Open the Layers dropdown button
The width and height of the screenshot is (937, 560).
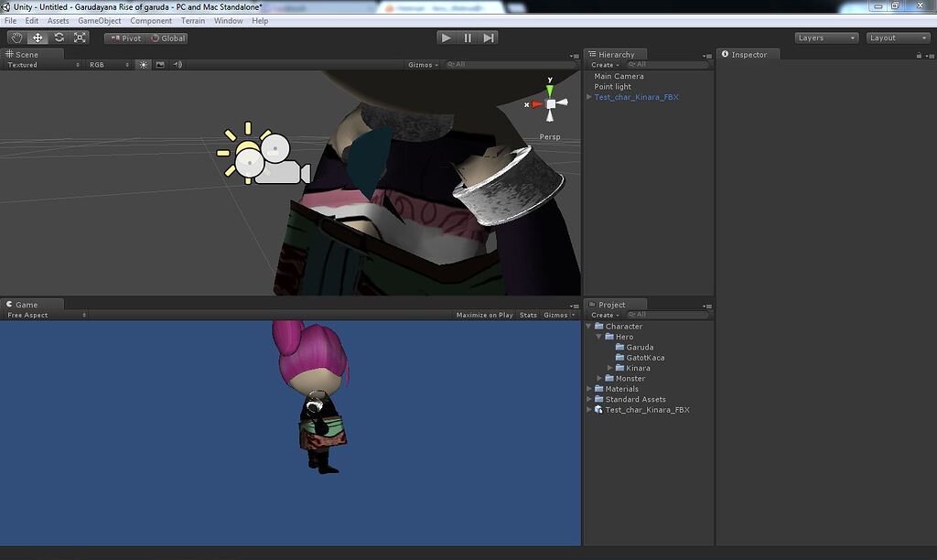tap(824, 38)
